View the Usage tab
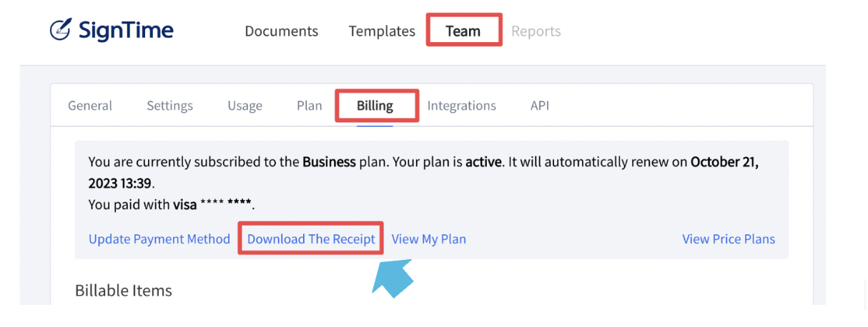 [x=245, y=106]
